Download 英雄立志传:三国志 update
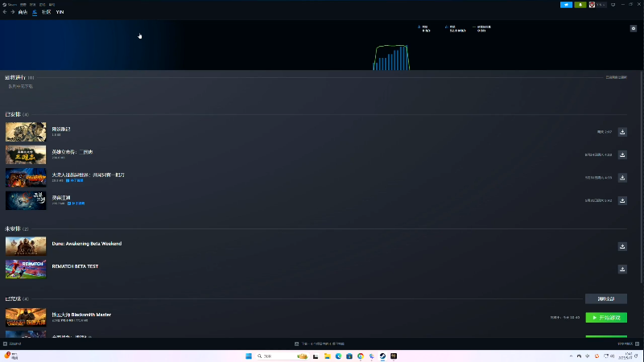Image resolution: width=644 pixels, height=362 pixels. click(x=622, y=154)
